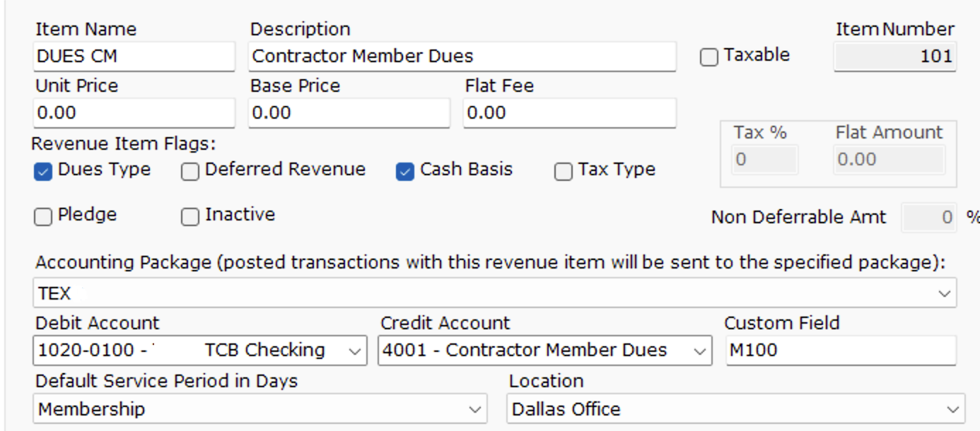Click the Non Deferrable Amt label
Viewport: 980px width, 431px height.
pyautogui.click(x=799, y=218)
